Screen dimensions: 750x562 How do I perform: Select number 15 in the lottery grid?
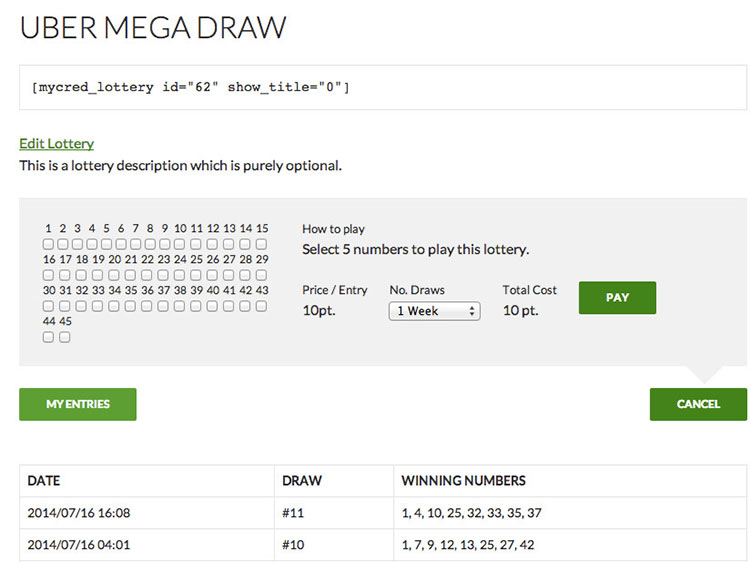pyautogui.click(x=261, y=244)
